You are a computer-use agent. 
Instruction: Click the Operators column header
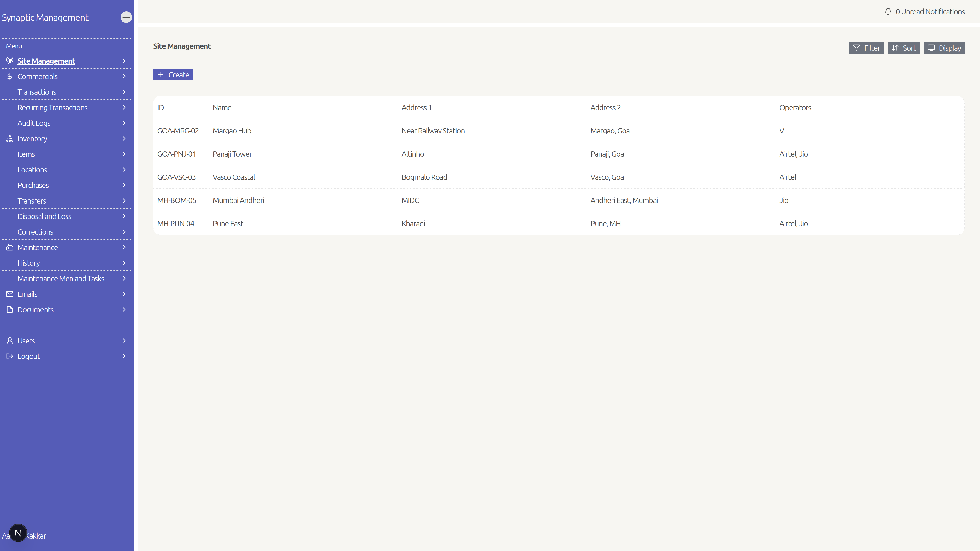point(795,108)
